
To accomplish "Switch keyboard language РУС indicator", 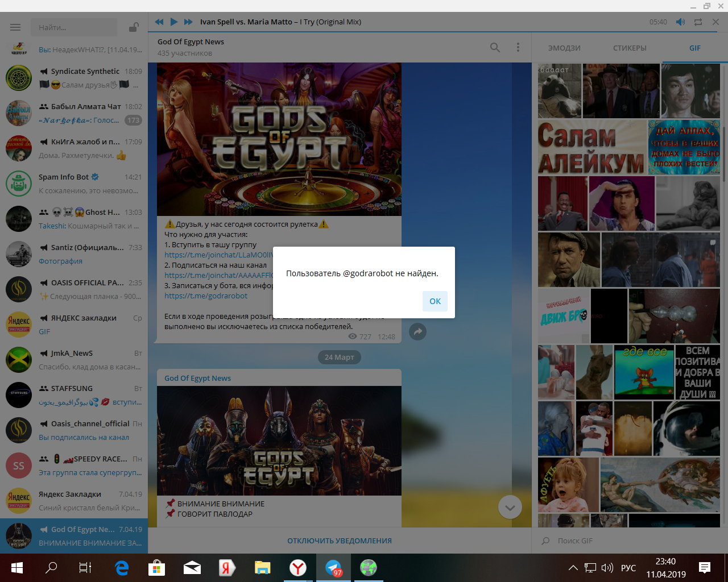I will pos(628,568).
